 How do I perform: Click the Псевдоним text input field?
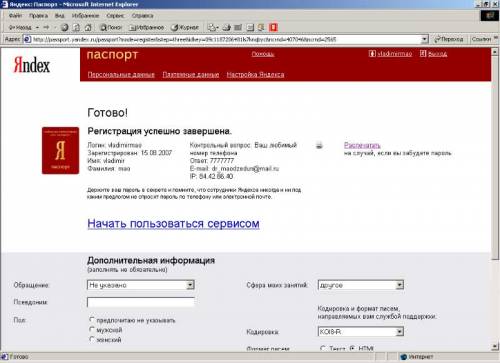(x=141, y=302)
